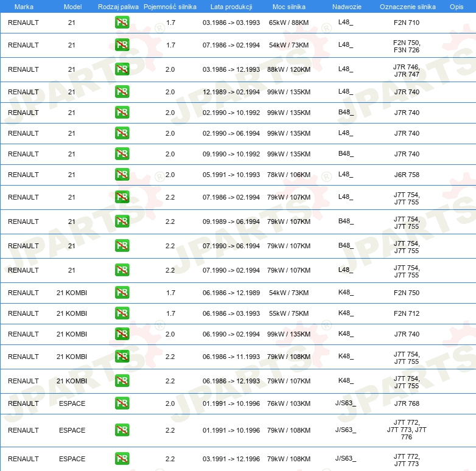Click the petrol fuel icon in the F2N 710 row
The height and width of the screenshot is (471, 476).
tap(122, 23)
